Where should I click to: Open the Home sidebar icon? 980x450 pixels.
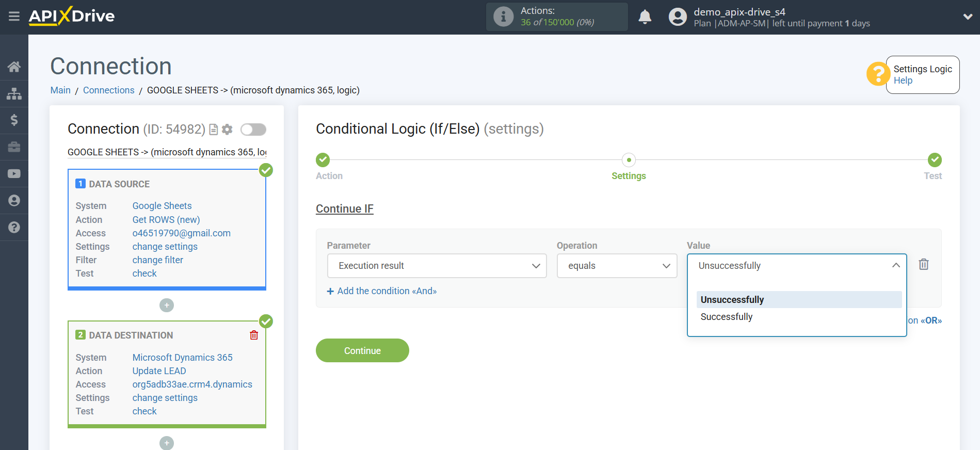point(14,67)
